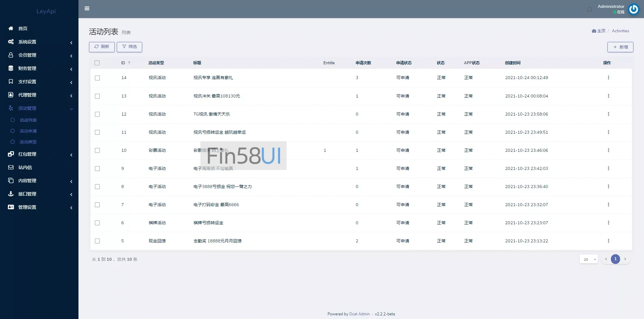This screenshot has width=644, height=319.
Task: Open the hamburger menu to collapse sidebar
Action: (87, 8)
